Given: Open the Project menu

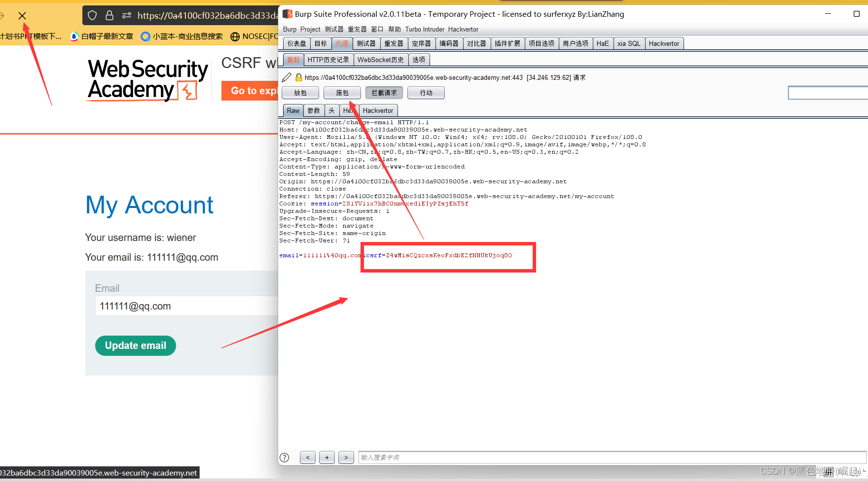Looking at the screenshot, I should [310, 29].
